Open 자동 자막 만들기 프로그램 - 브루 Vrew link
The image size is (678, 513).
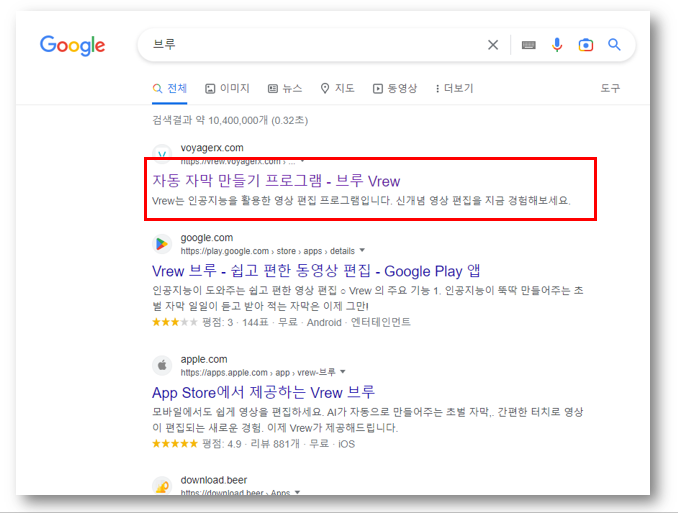click(x=276, y=181)
